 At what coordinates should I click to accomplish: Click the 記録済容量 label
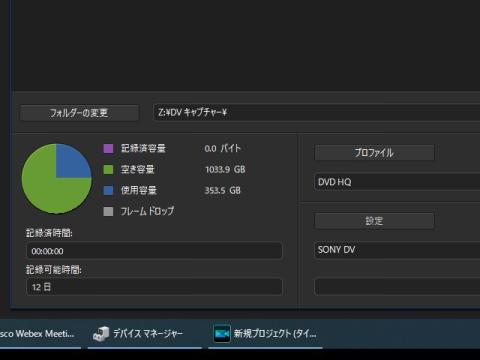coord(143,148)
